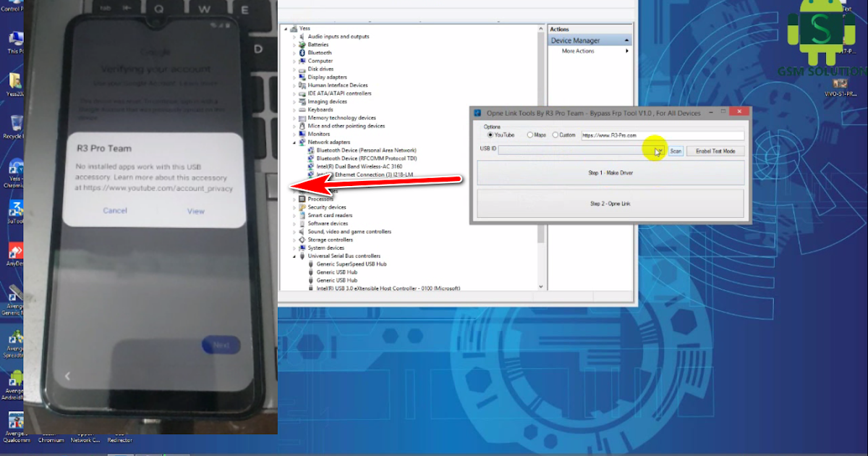Image resolution: width=868 pixels, height=456 pixels.
Task: Click the Enabel Test Mode button
Action: pyautogui.click(x=715, y=151)
